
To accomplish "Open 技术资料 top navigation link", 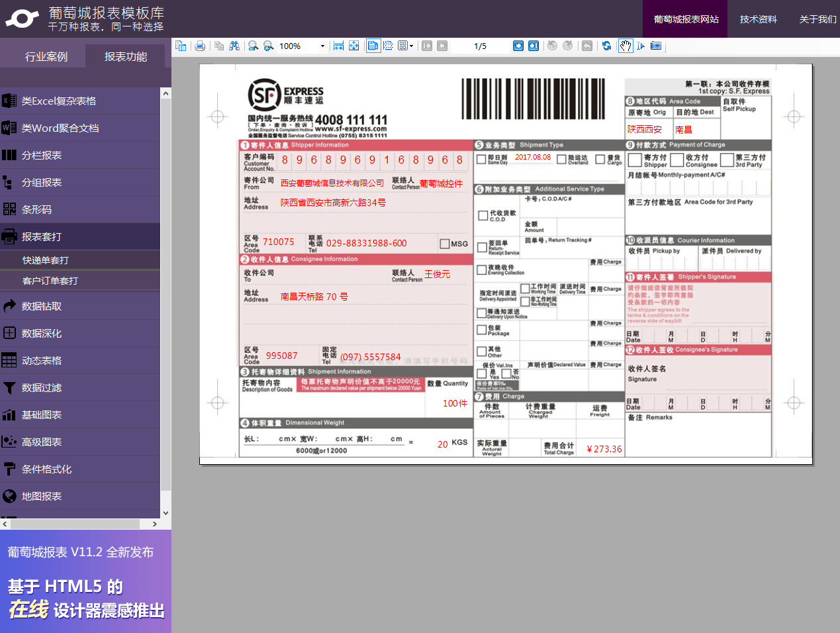I will [x=759, y=19].
